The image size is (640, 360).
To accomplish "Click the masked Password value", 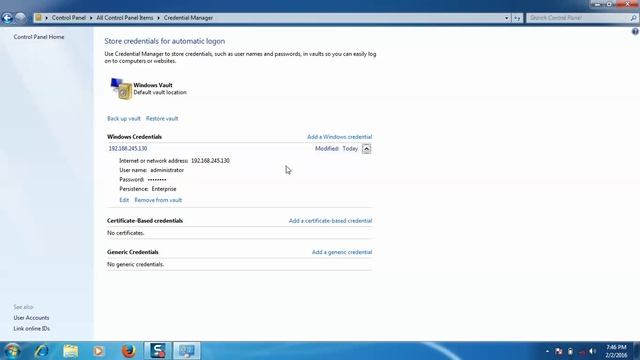I will [157, 180].
